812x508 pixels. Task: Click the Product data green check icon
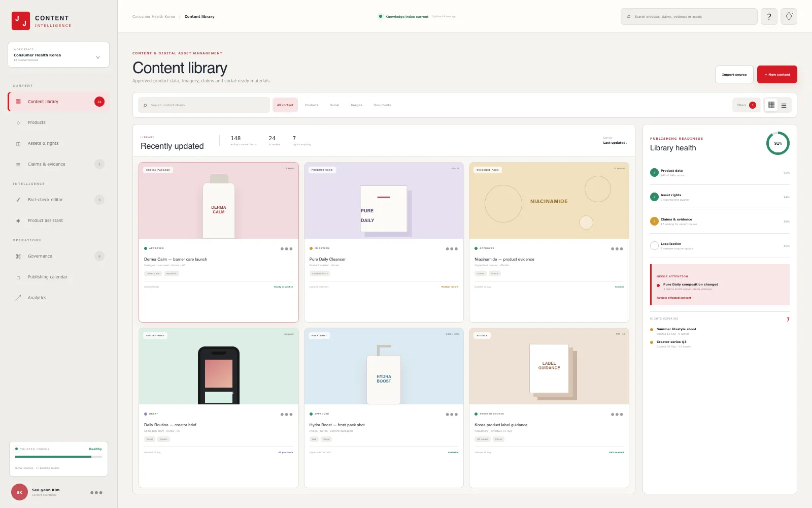655,173
